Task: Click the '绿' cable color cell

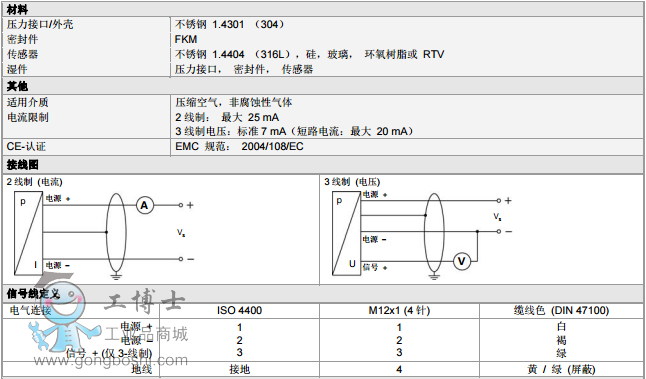Action: coord(561,353)
